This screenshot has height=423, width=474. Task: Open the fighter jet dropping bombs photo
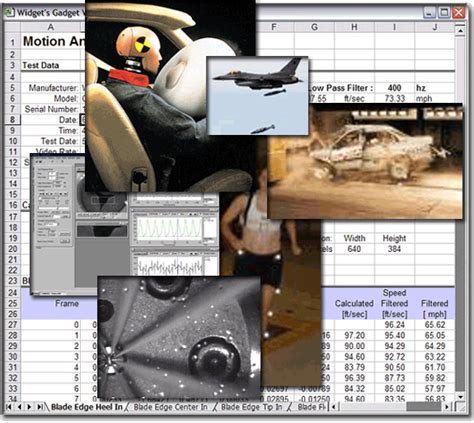click(x=257, y=96)
